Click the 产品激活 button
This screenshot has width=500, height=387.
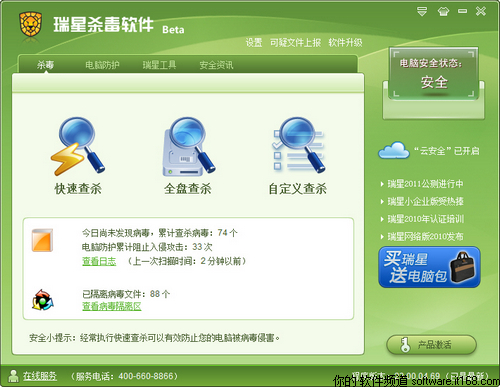431,345
